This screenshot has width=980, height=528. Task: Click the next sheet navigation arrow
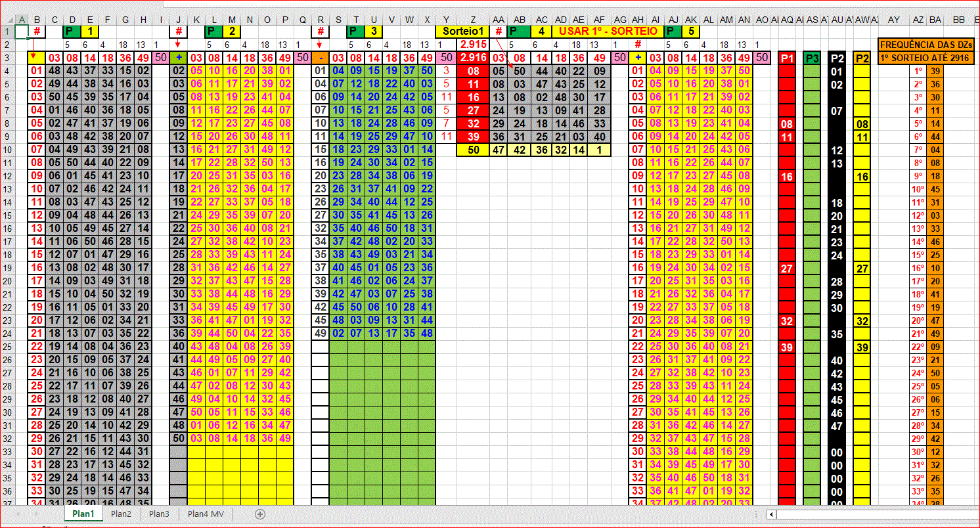[x=35, y=514]
